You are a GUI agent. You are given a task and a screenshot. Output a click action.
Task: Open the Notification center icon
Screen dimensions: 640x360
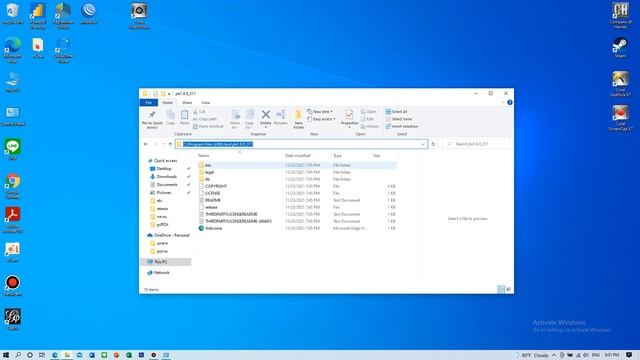[x=629, y=355]
